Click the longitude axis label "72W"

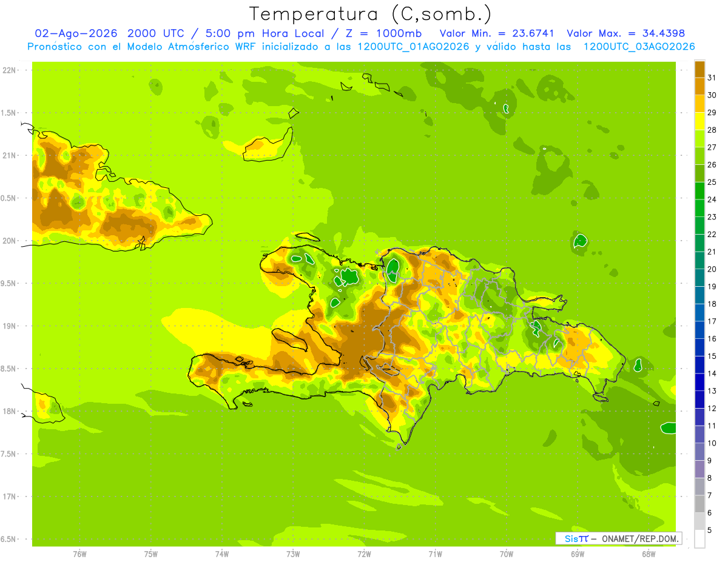364,554
